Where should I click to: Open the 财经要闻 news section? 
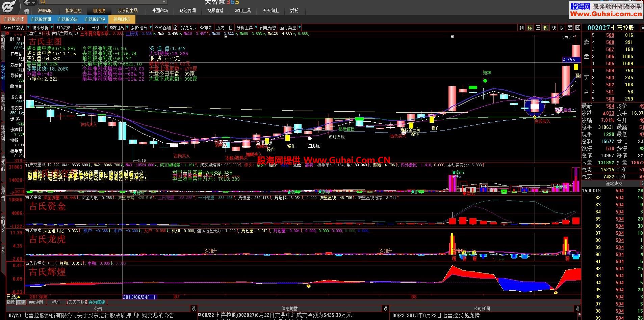(187, 11)
